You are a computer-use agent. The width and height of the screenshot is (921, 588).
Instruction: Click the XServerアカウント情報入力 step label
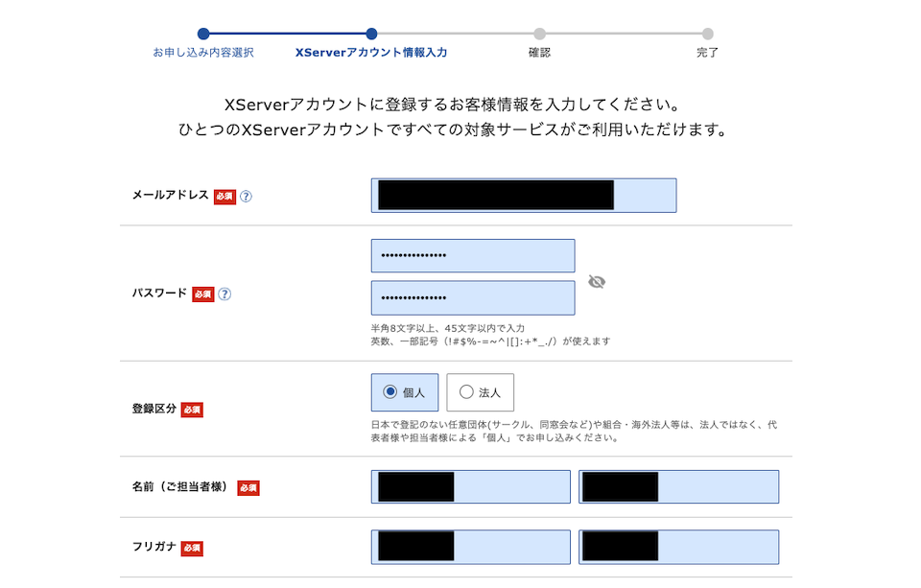click(x=371, y=53)
